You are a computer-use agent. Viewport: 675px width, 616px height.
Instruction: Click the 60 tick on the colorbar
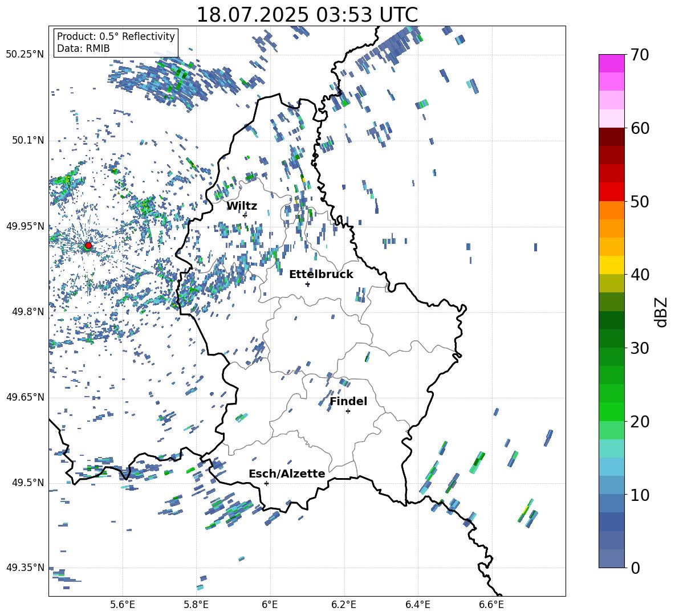click(640, 128)
